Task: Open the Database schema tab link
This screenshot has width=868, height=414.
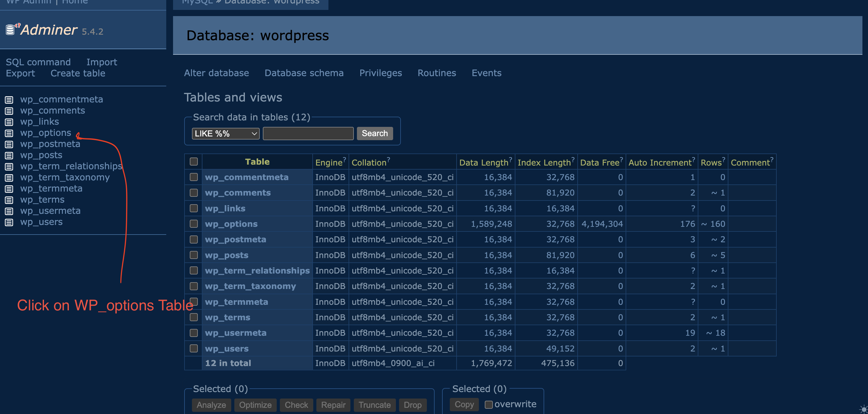Action: [304, 73]
